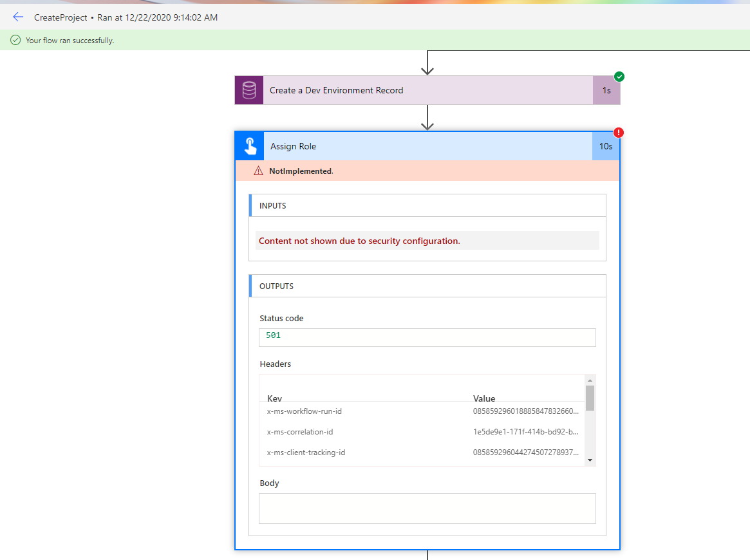Click the success check icon in the flow ran banner
This screenshot has height=560, width=750.
(15, 40)
